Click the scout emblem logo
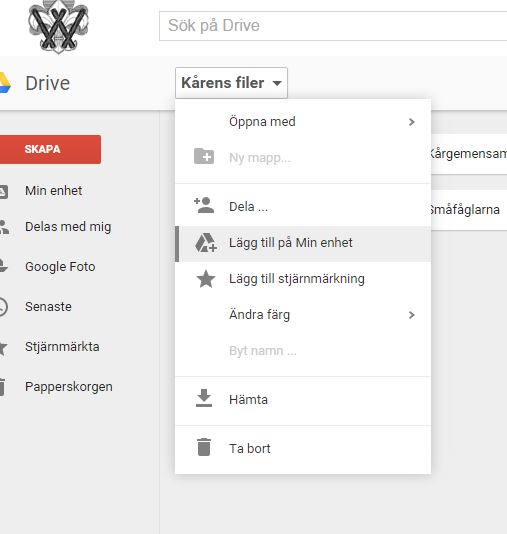 point(58,27)
